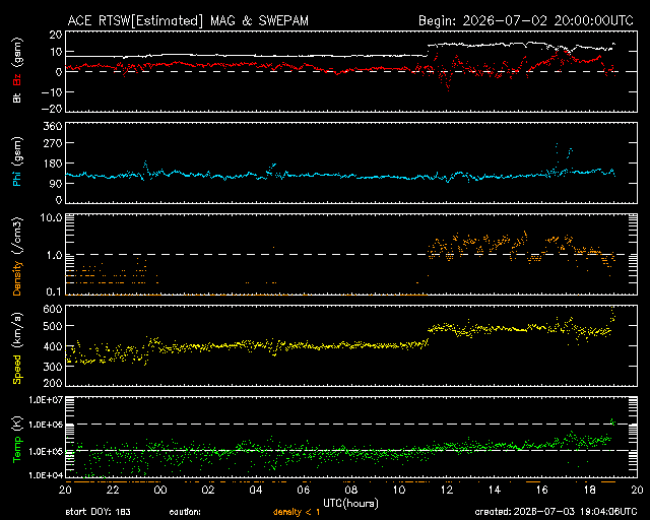
Task: Click the '16' hour label on time axis
Action: (542, 490)
